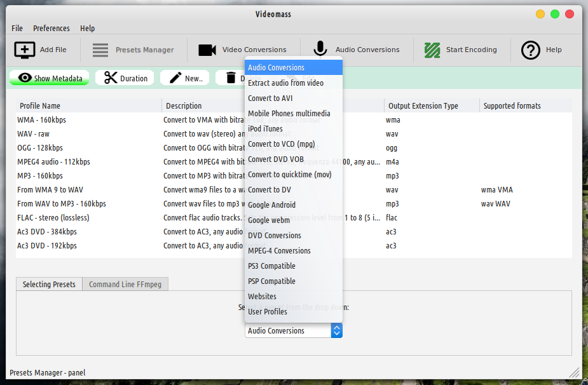This screenshot has width=588, height=385.
Task: Click the scissors icon for Duration
Action: (111, 78)
